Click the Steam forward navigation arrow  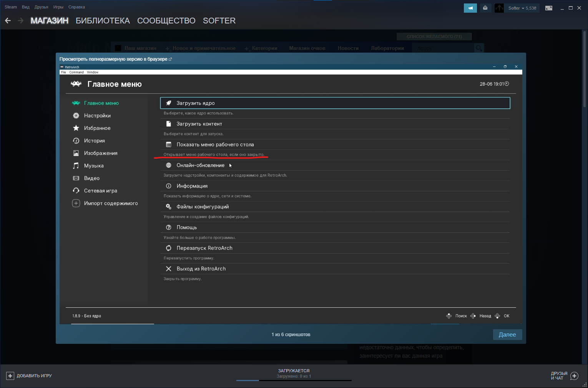point(21,21)
